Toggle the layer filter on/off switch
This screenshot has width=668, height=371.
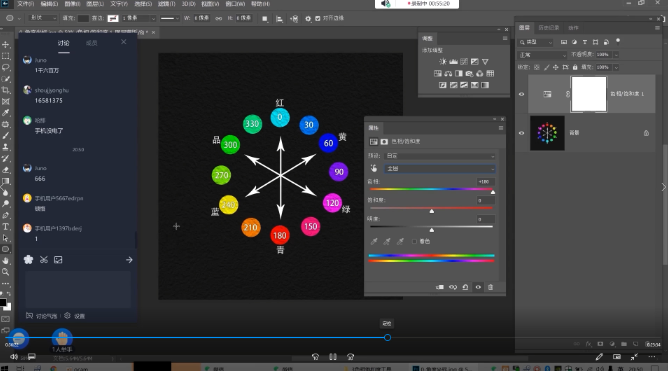pos(618,42)
